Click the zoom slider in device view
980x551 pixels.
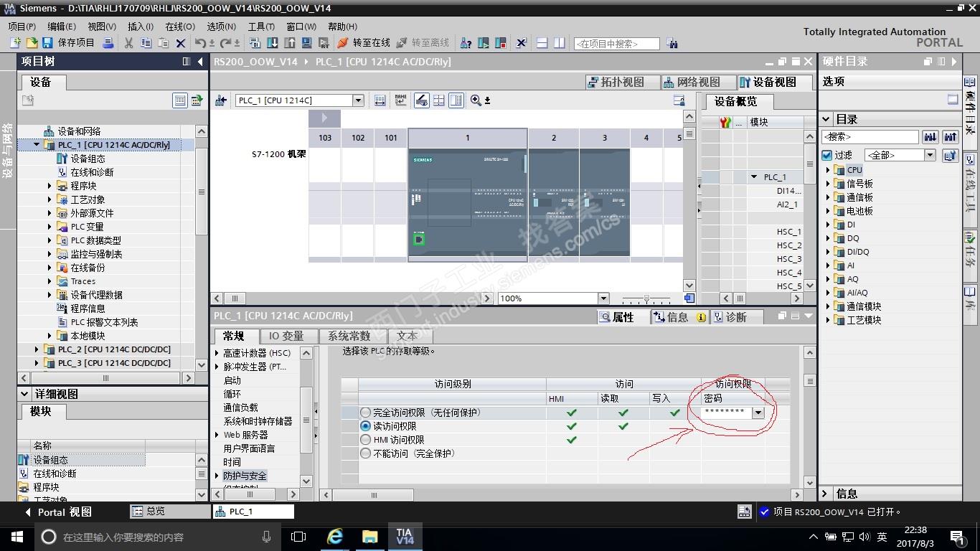(x=646, y=298)
